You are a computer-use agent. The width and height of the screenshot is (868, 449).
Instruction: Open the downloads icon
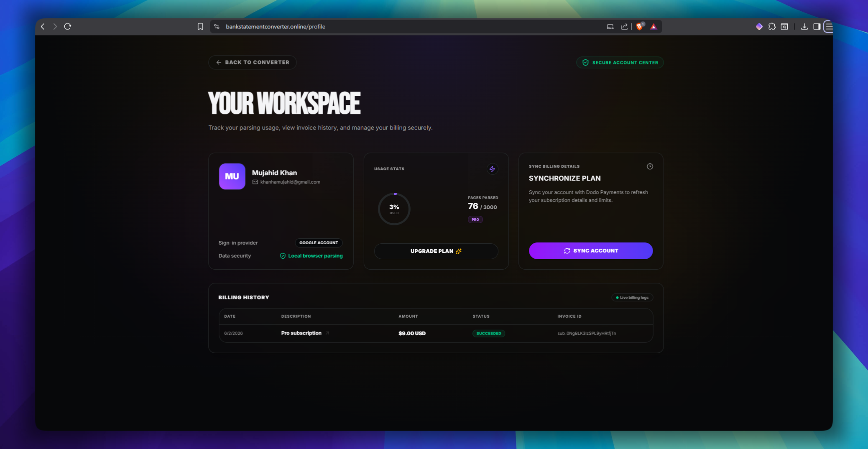(804, 26)
